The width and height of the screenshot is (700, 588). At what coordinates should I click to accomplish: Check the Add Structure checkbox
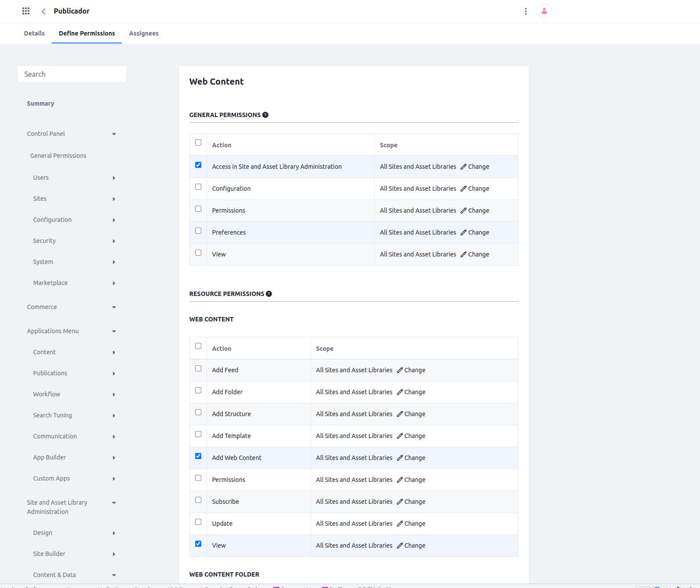coord(198,412)
